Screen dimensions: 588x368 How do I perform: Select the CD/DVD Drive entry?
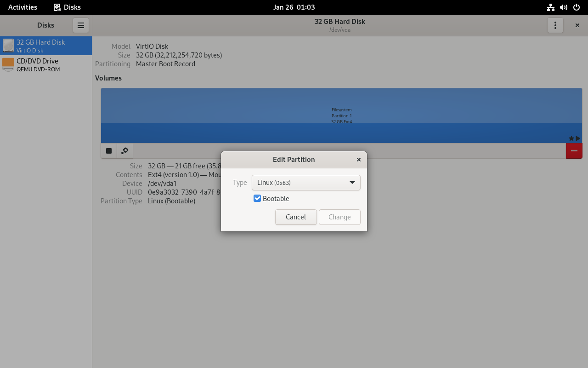coord(46,65)
